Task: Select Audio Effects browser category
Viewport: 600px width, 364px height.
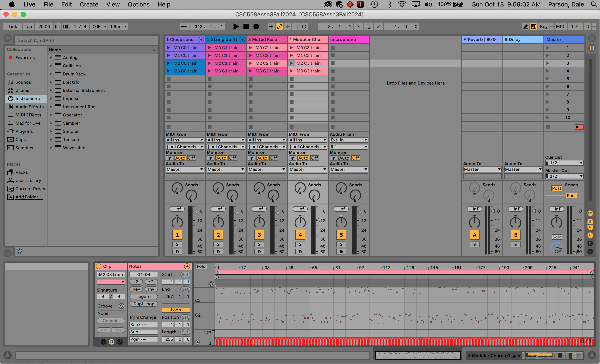Action: click(x=25, y=107)
